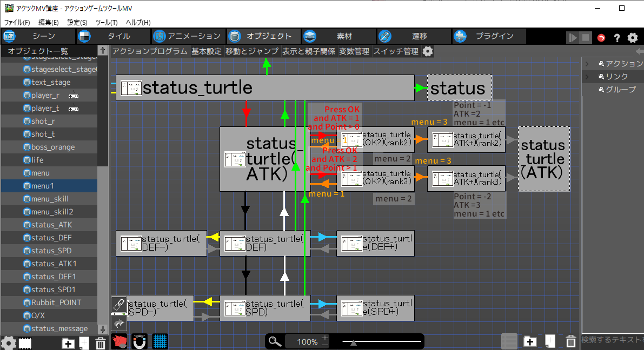This screenshot has width=644, height=350.
Task: Open the プラグイン section
Action: [489, 36]
